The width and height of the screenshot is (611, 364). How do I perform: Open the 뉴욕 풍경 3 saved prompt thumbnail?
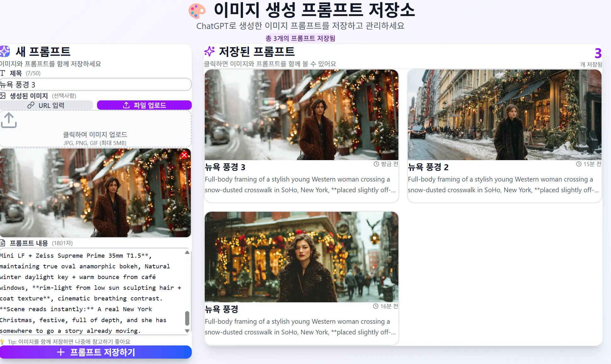301,115
